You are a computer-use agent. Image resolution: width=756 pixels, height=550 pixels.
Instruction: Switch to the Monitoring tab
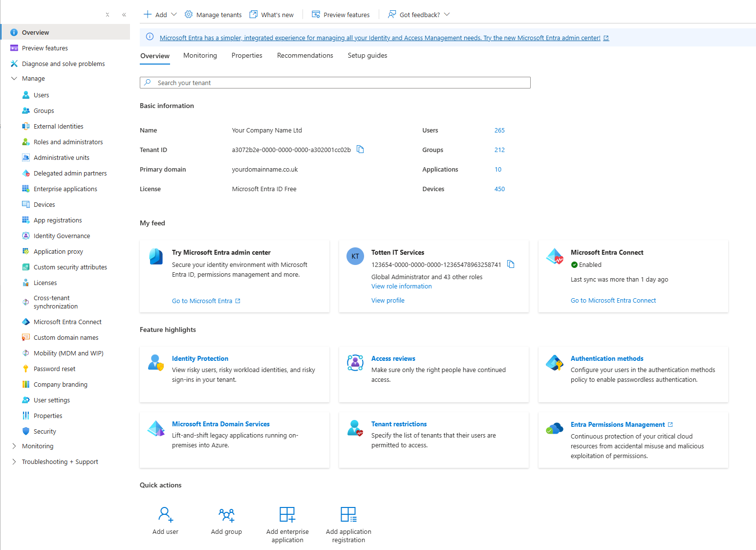(200, 55)
